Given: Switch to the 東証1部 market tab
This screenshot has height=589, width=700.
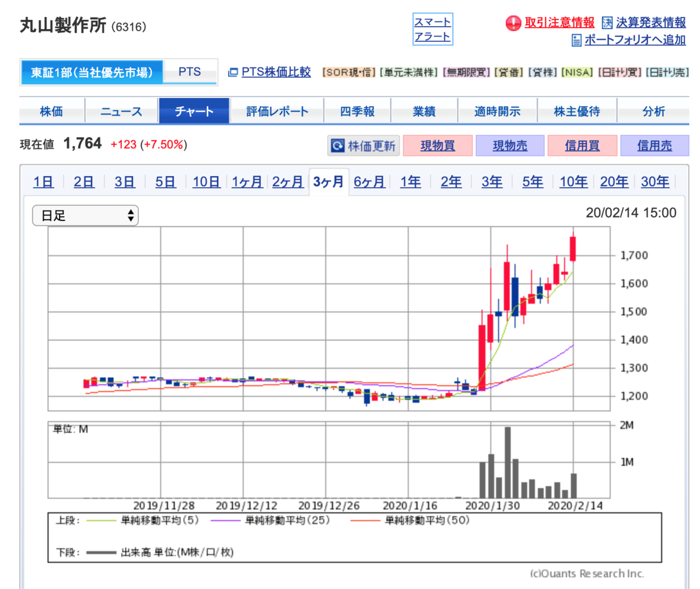Looking at the screenshot, I should (x=92, y=72).
